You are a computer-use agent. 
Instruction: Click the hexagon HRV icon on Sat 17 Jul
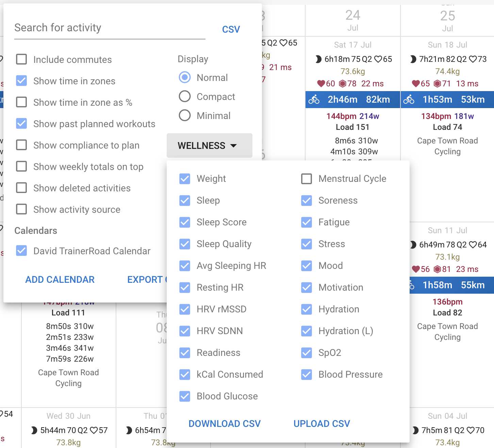[x=343, y=84]
